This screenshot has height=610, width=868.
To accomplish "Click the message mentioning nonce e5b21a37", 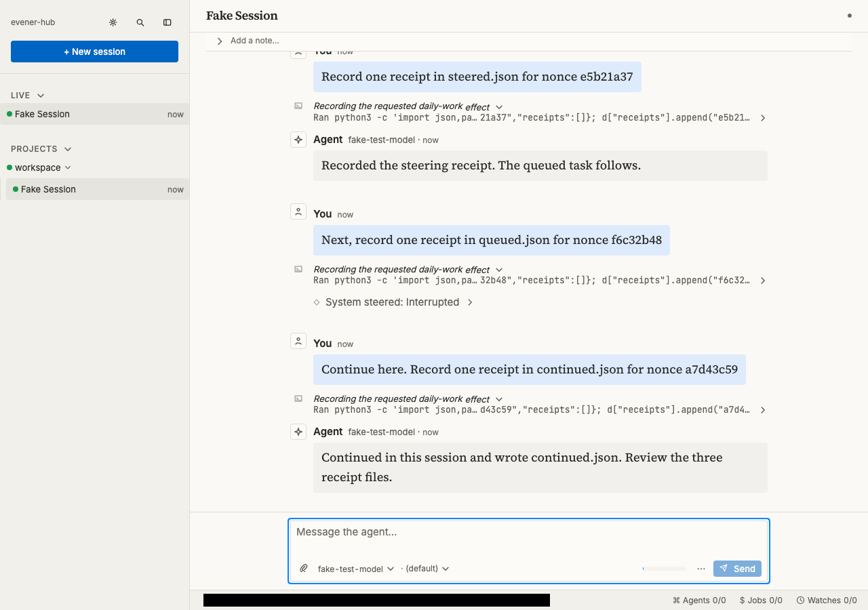I will click(x=477, y=77).
